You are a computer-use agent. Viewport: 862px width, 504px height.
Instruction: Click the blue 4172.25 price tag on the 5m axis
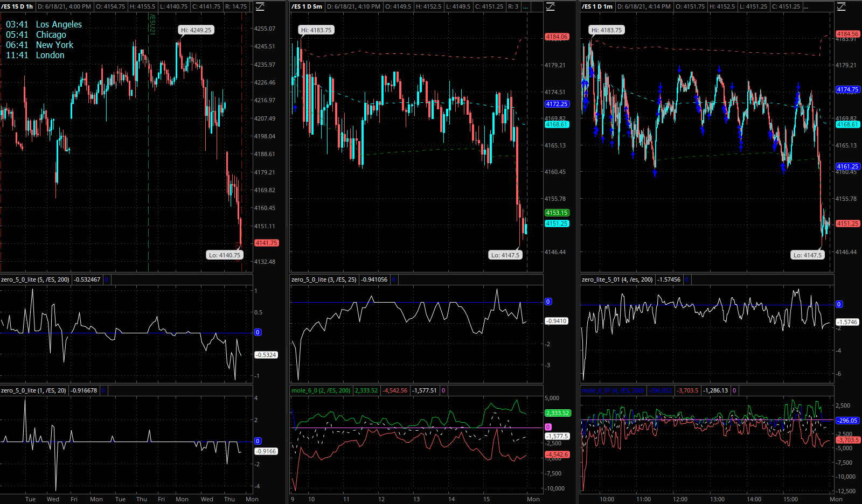tap(557, 104)
